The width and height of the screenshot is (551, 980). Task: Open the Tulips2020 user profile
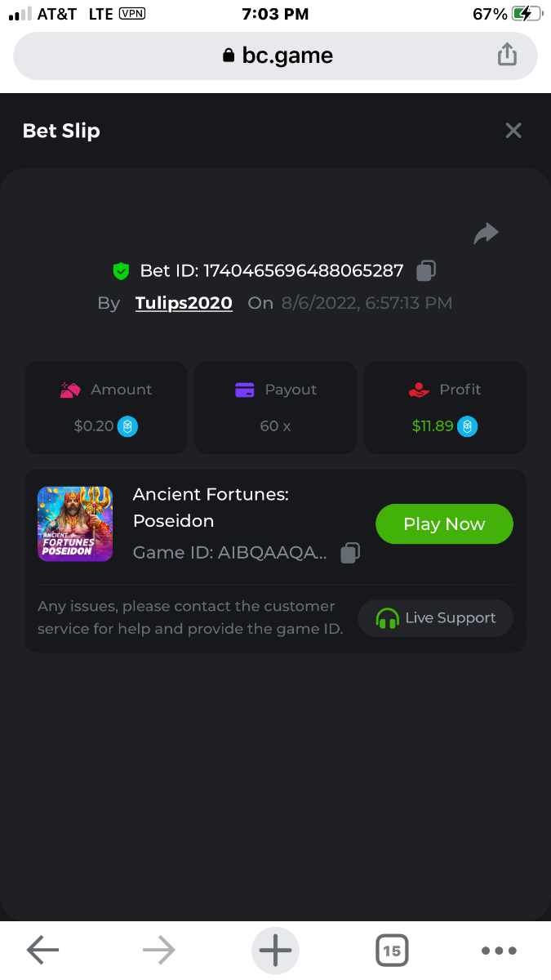(x=184, y=303)
